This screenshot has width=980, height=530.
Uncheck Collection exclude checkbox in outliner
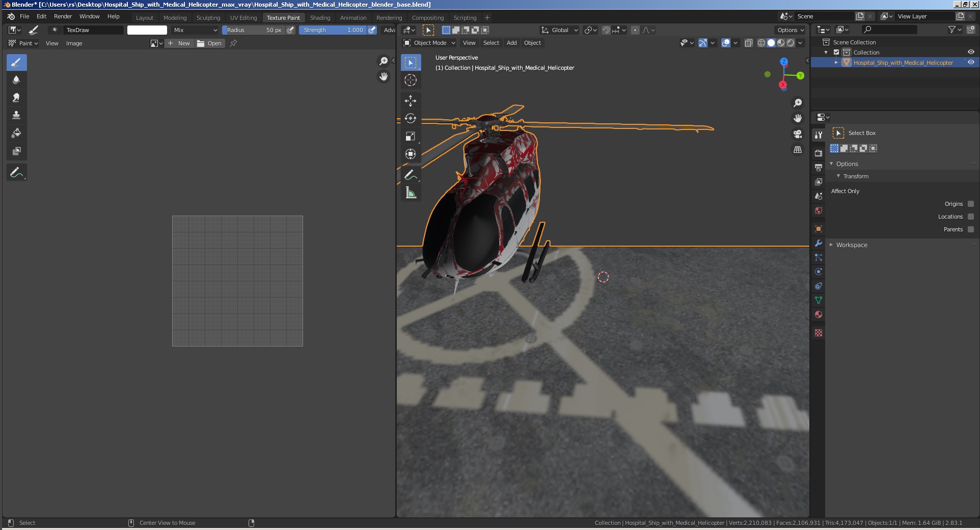click(836, 52)
